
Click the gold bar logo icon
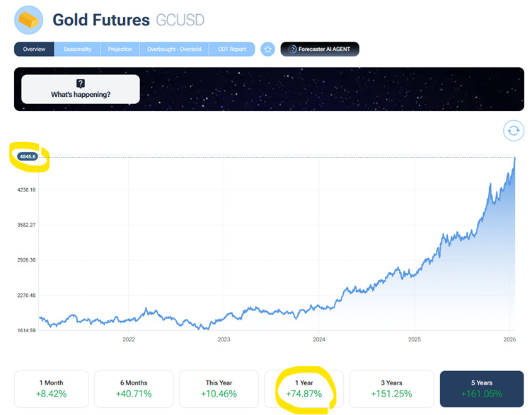[x=29, y=20]
